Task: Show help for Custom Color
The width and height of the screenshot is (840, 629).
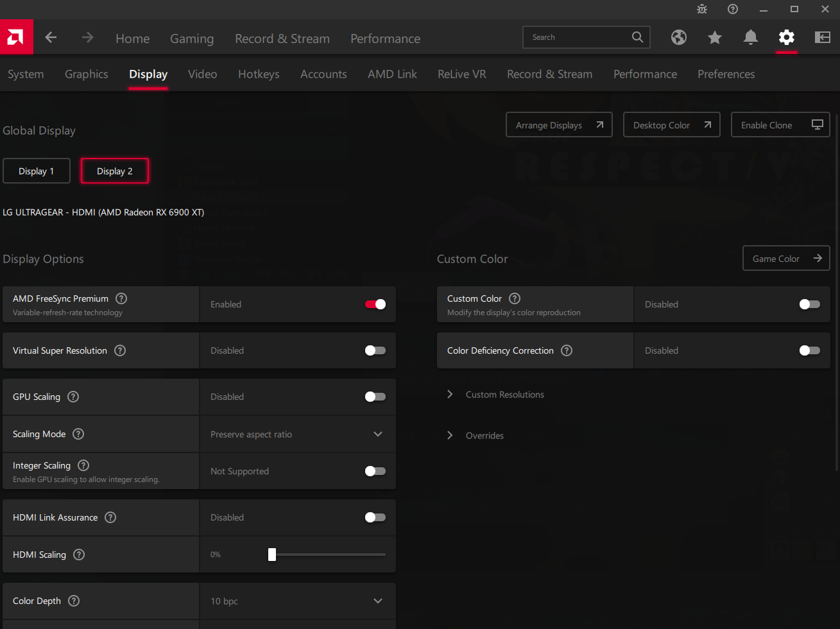Action: pos(515,298)
